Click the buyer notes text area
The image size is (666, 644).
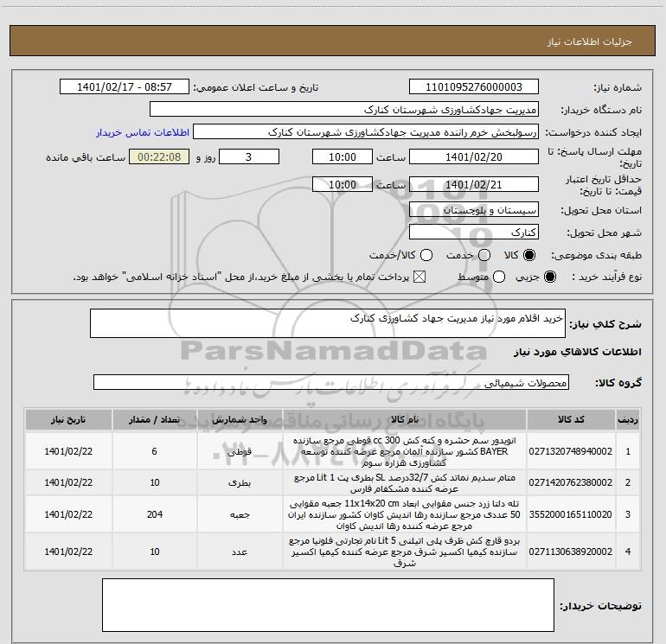(x=328, y=605)
